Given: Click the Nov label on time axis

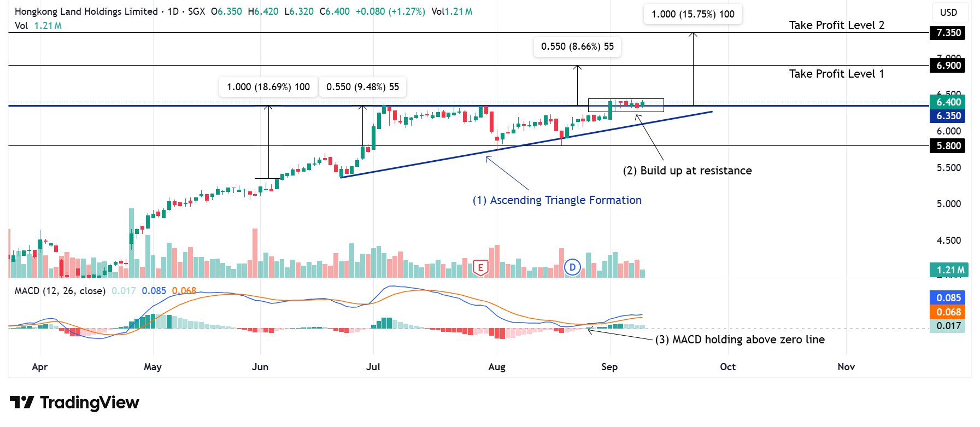Looking at the screenshot, I should (x=846, y=367).
